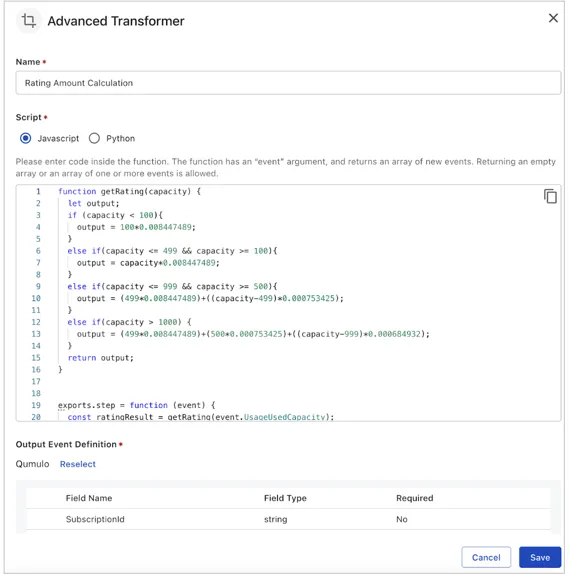Click 'output = capacity*0.008447489;' line
Viewport: 569px width, 578px height.
[x=148, y=263]
